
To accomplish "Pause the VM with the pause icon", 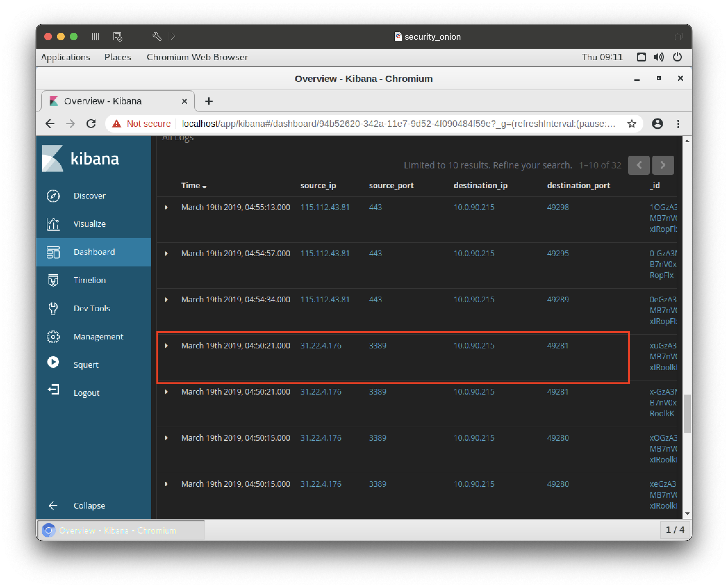I will click(95, 36).
